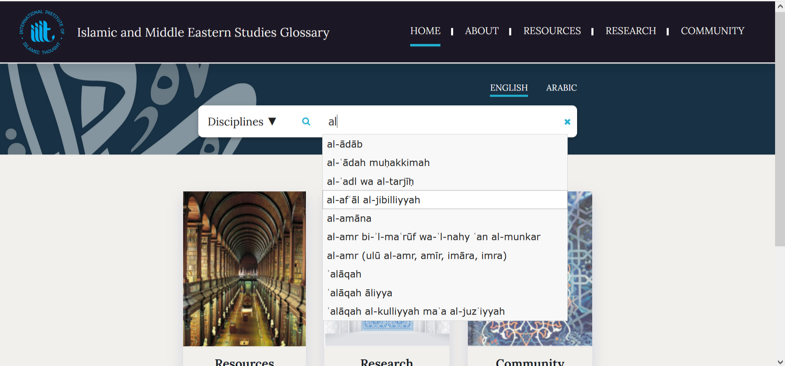Select suggestion 'al-afʿāl al-jibilliyyah'
Viewport: 785px width, 366px height.
(445, 200)
